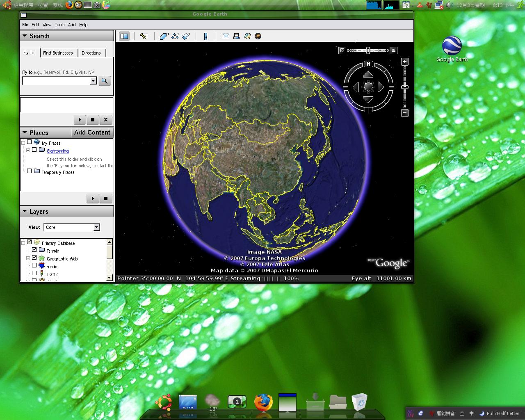The image size is (525, 420).
Task: Check the My Places checkbox
Action: coord(30,142)
